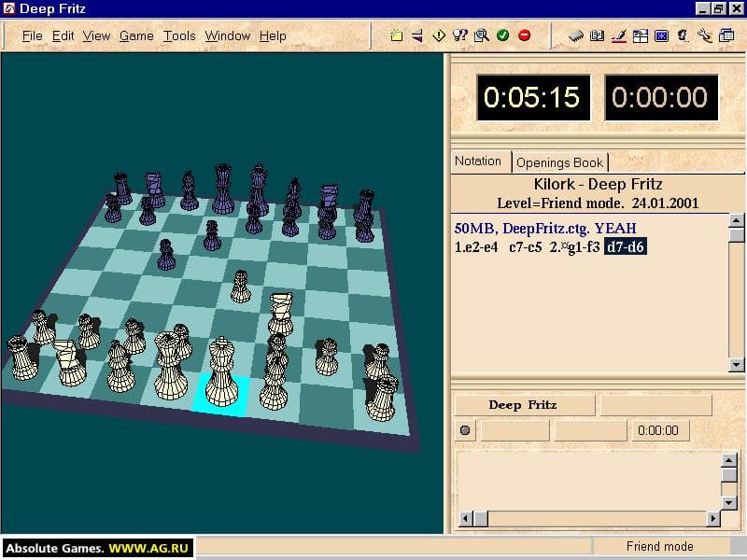This screenshot has height=560, width=747.
Task: Click the wrench options icon
Action: coord(705,35)
